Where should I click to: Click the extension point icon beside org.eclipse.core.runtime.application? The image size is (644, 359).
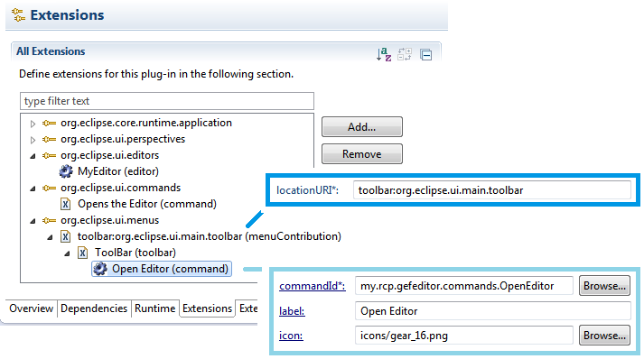coord(50,123)
